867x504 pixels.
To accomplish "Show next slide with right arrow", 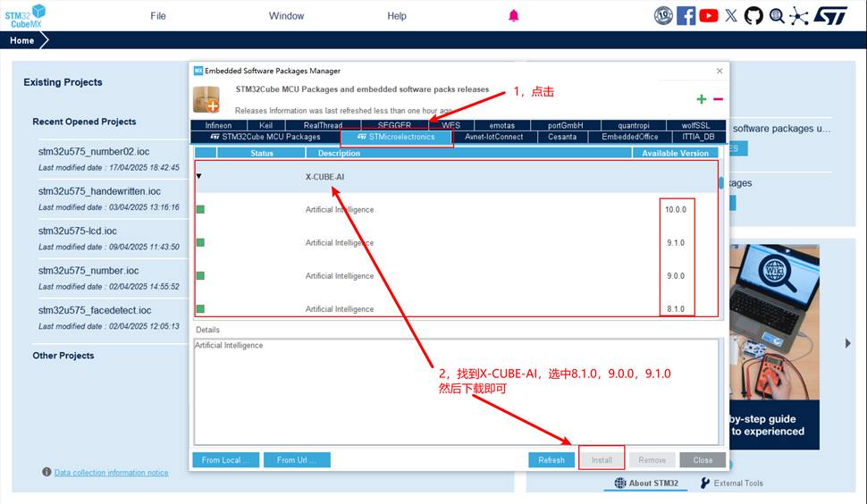I will click(x=847, y=343).
